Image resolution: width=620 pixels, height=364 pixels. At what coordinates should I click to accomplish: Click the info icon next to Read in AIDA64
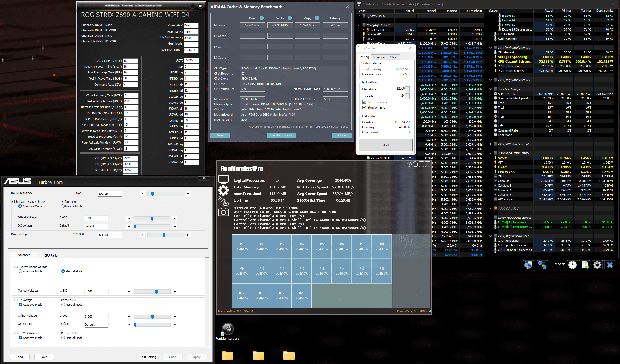tap(262, 18)
